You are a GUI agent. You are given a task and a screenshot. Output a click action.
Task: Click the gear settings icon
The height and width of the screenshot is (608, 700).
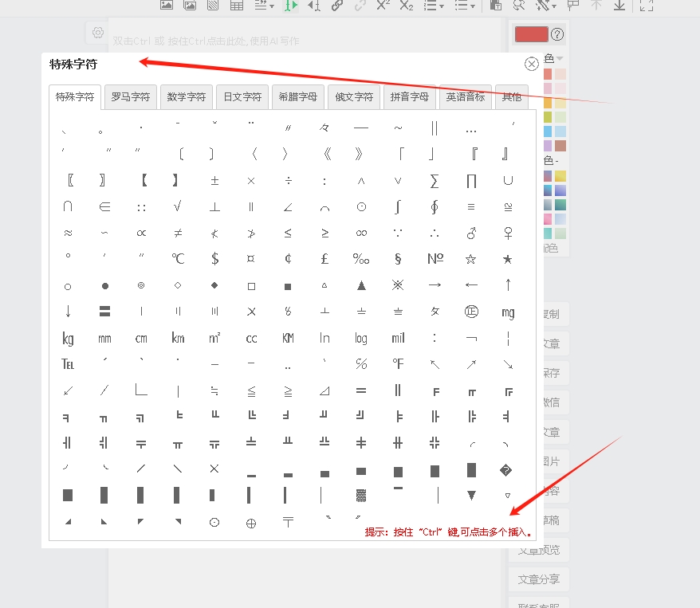click(x=97, y=33)
